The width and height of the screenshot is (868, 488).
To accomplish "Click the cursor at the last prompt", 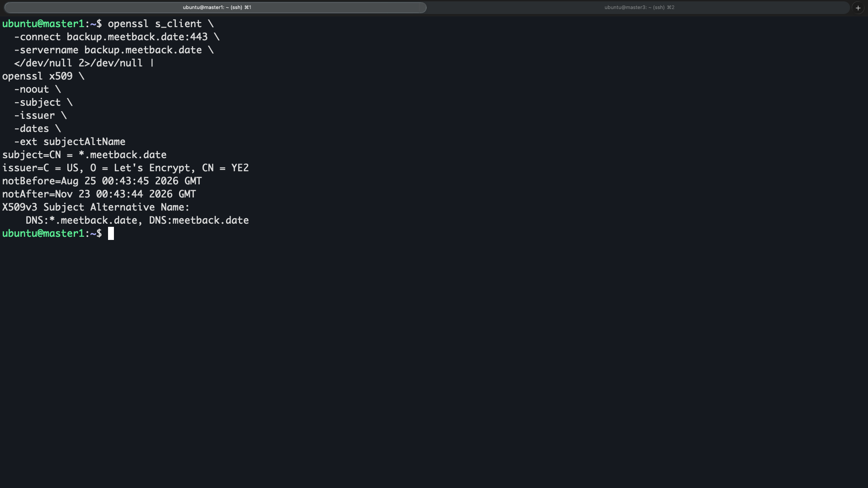I will point(111,234).
